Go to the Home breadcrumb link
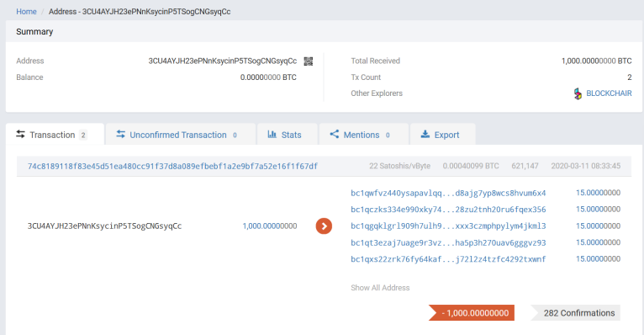The image size is (644, 335). (26, 12)
